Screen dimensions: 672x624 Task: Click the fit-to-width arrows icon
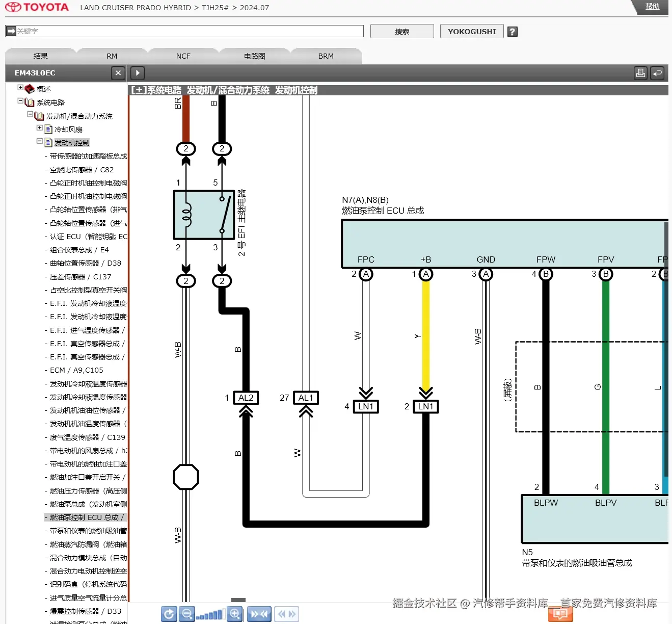coord(259,614)
